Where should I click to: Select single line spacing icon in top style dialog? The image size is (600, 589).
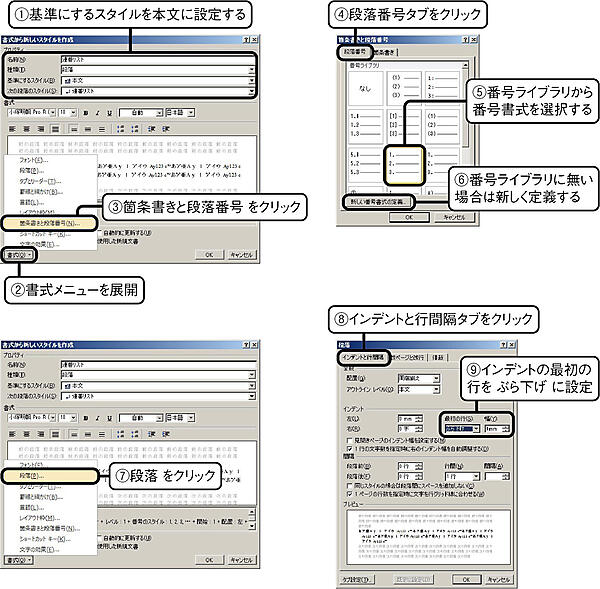pyautogui.click(x=74, y=129)
